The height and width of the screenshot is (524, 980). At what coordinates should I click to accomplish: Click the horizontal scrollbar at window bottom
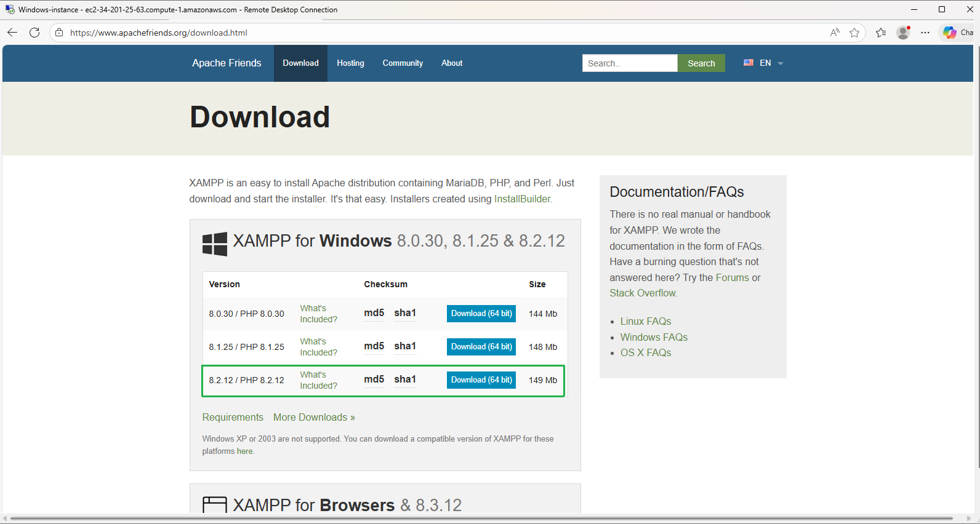click(x=481, y=518)
